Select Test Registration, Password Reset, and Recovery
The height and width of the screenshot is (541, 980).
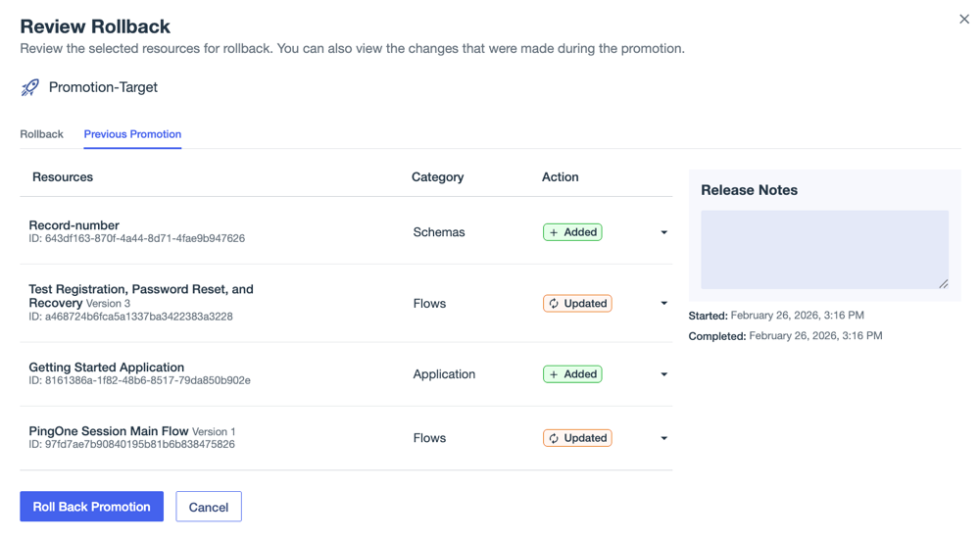pyautogui.click(x=141, y=296)
